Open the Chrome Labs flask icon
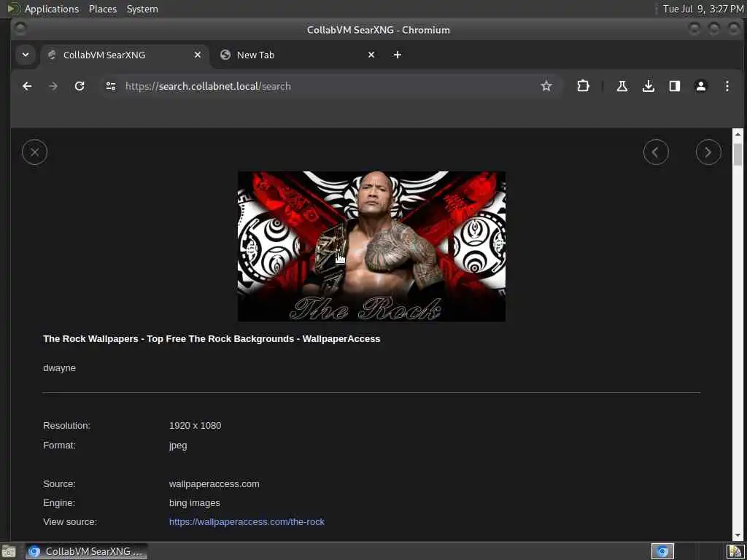The width and height of the screenshot is (747, 560). click(x=622, y=86)
